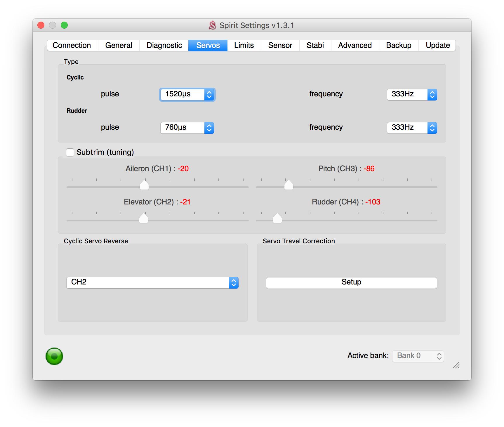504x427 pixels.
Task: Click the Aileron (CH1) slider handle
Action: 144,185
